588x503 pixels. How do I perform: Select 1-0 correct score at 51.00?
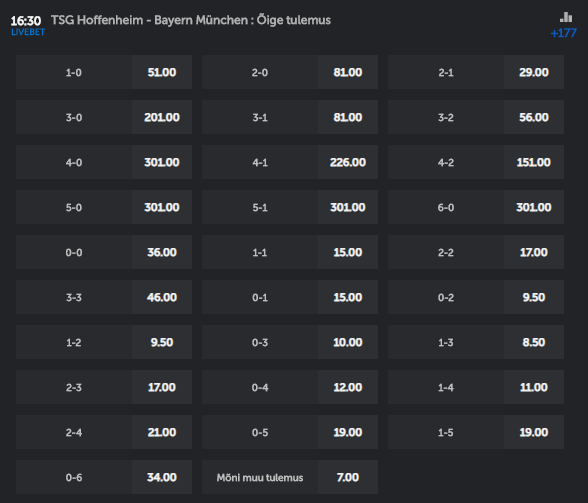coord(104,72)
